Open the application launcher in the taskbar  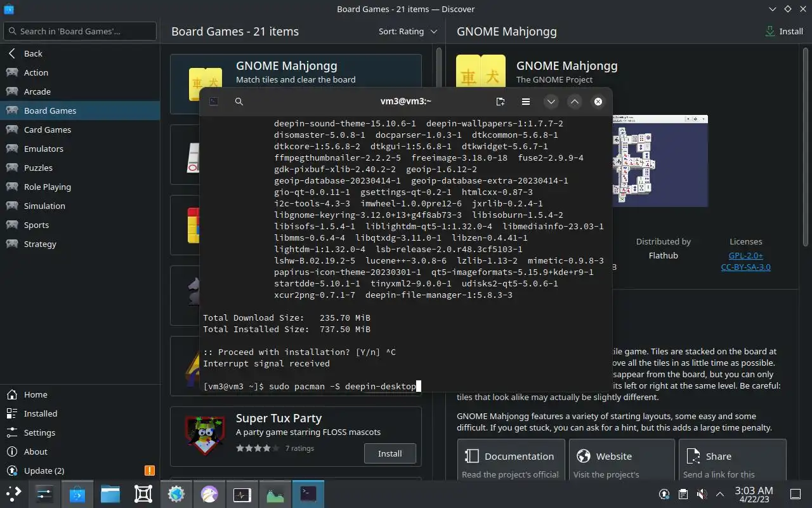click(x=14, y=493)
